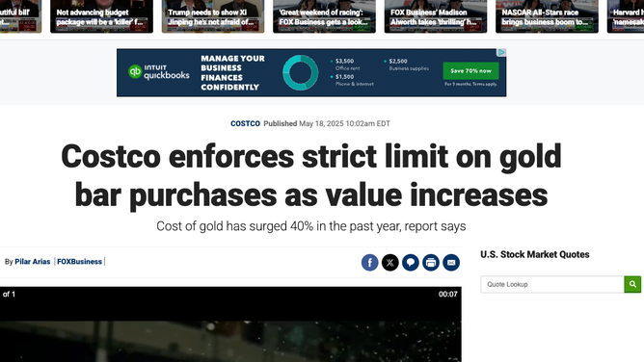644x362 pixels.
Task: Click Save 70% now ad button
Action: 470,71
